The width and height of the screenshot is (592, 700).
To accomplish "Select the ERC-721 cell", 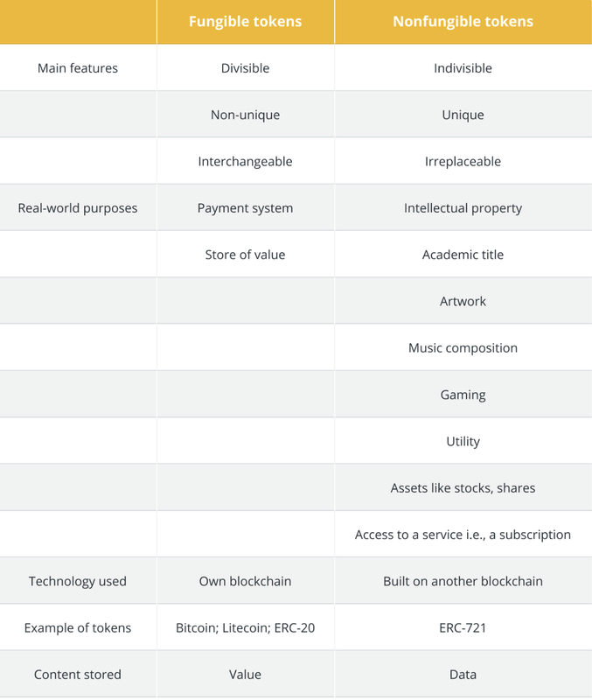I will 463,627.
